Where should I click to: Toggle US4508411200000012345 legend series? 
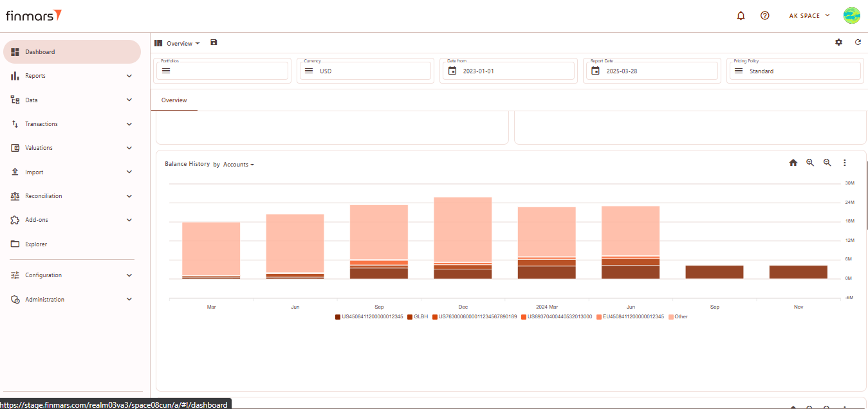tap(369, 317)
